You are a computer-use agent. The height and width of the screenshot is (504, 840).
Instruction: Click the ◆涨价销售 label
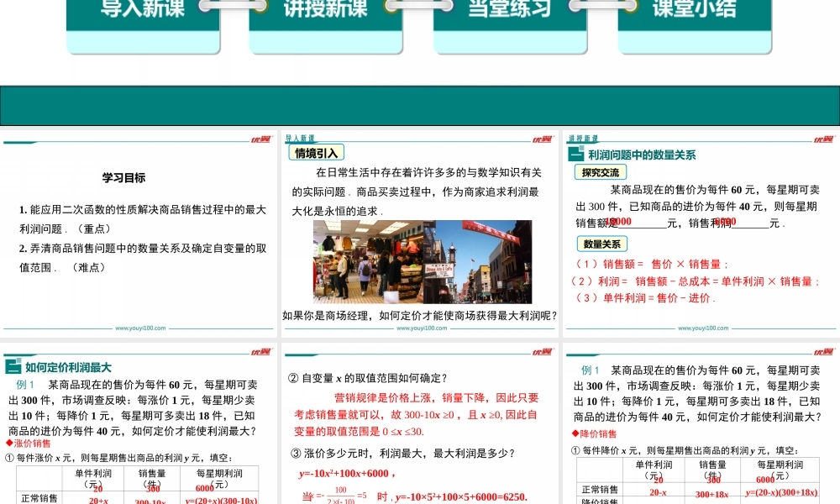tap(29, 443)
